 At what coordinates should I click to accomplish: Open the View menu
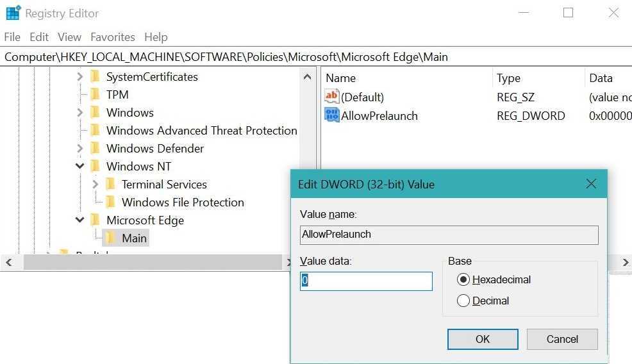click(69, 37)
